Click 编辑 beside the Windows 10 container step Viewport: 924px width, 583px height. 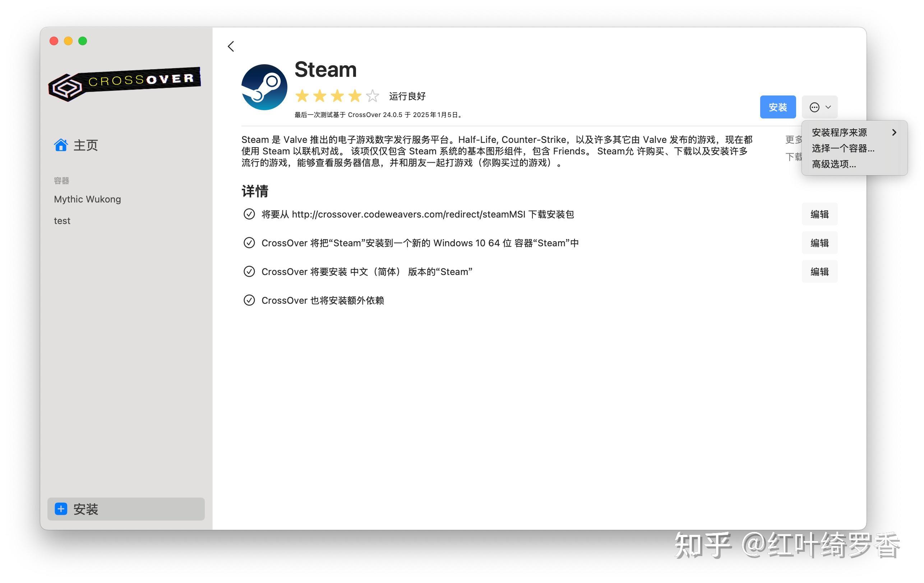[819, 243]
